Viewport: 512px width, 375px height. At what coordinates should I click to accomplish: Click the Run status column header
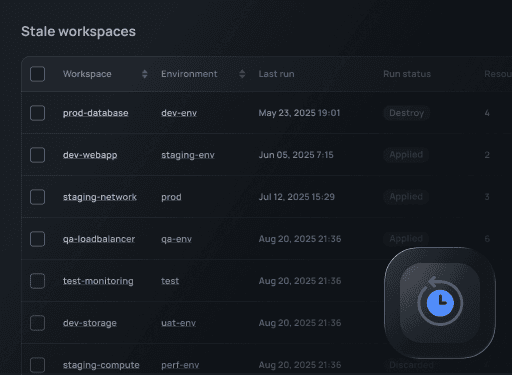[x=407, y=74]
